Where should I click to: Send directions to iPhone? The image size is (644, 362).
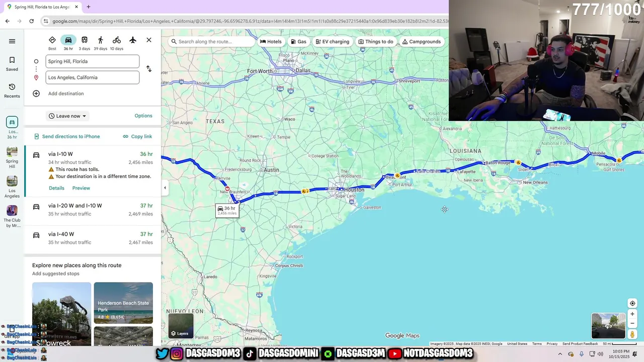pyautogui.click(x=67, y=136)
